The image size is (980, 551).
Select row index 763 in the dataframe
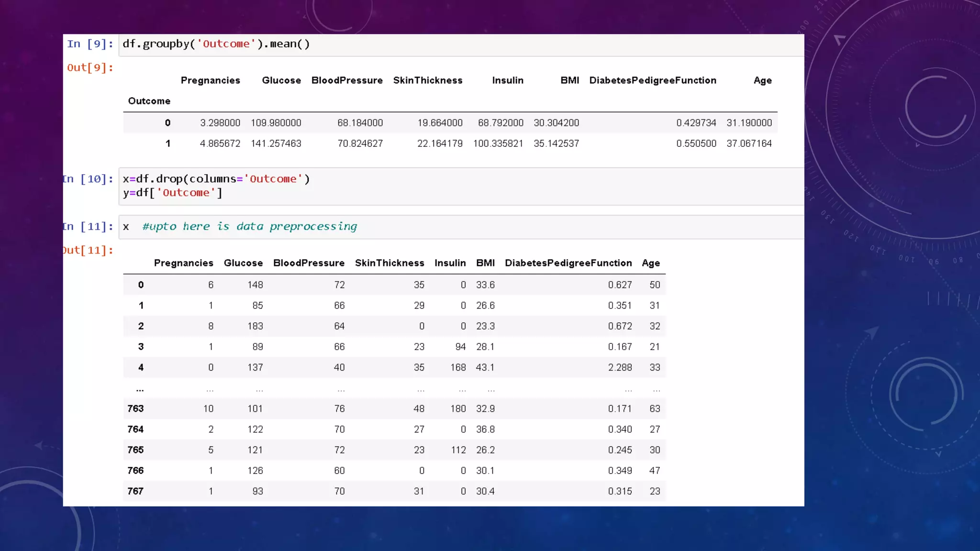click(x=135, y=408)
